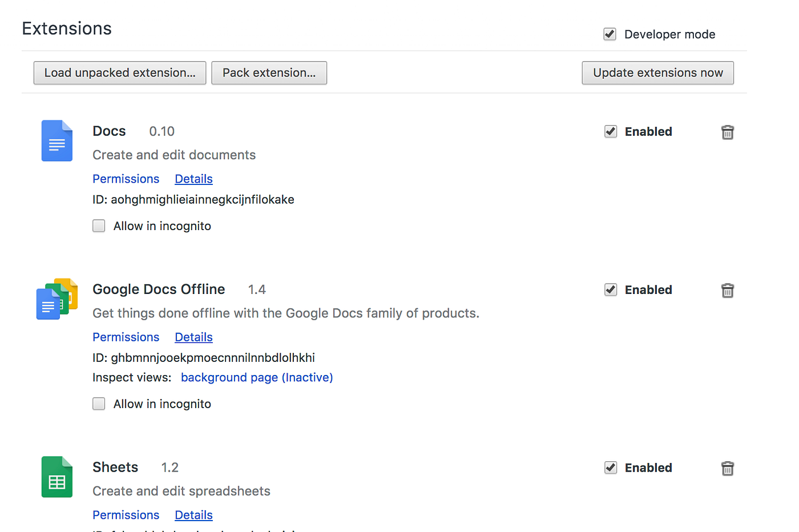Click the Pack extension button
The height and width of the screenshot is (532, 799).
point(269,72)
